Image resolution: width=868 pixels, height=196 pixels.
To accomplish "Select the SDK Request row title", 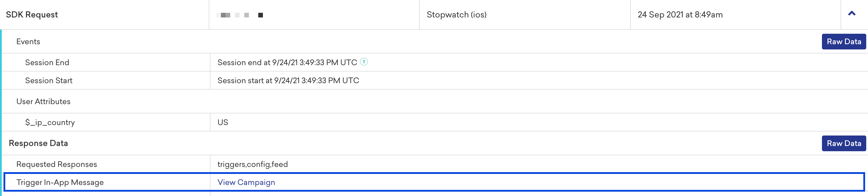I will tap(32, 15).
